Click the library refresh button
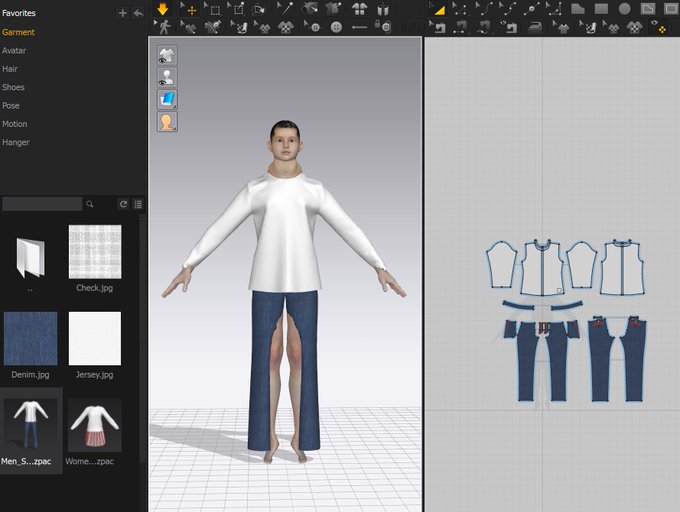680x512 pixels. (x=123, y=204)
